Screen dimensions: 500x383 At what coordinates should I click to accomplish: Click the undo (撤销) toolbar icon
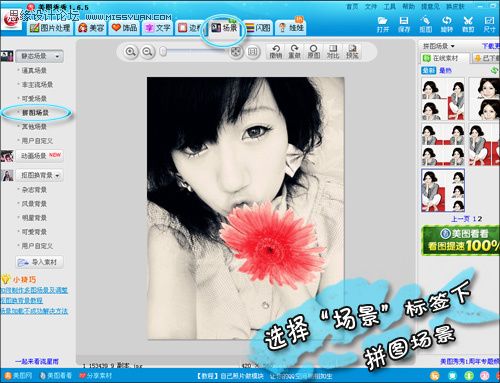tap(276, 52)
